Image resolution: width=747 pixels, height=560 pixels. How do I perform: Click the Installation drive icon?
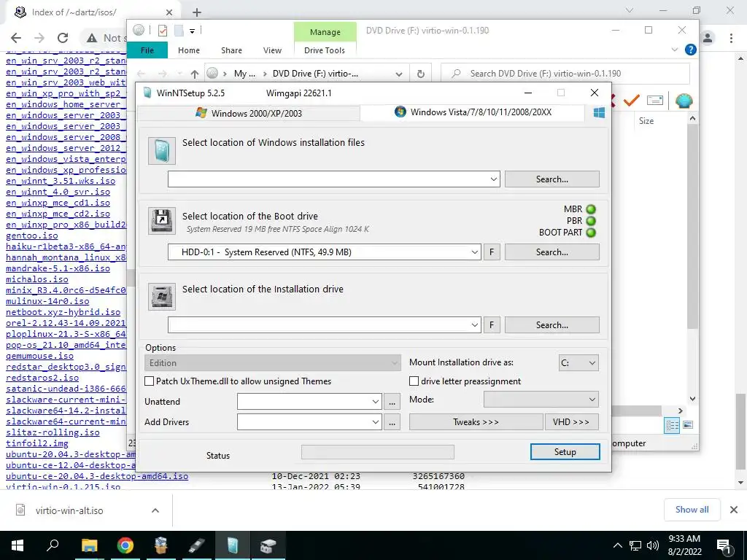coord(161,297)
